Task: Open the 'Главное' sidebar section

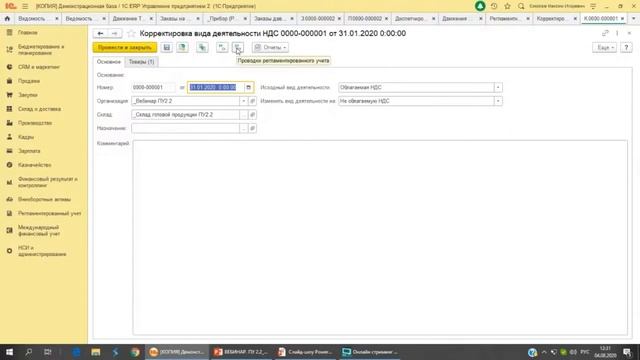Action: click(x=28, y=32)
